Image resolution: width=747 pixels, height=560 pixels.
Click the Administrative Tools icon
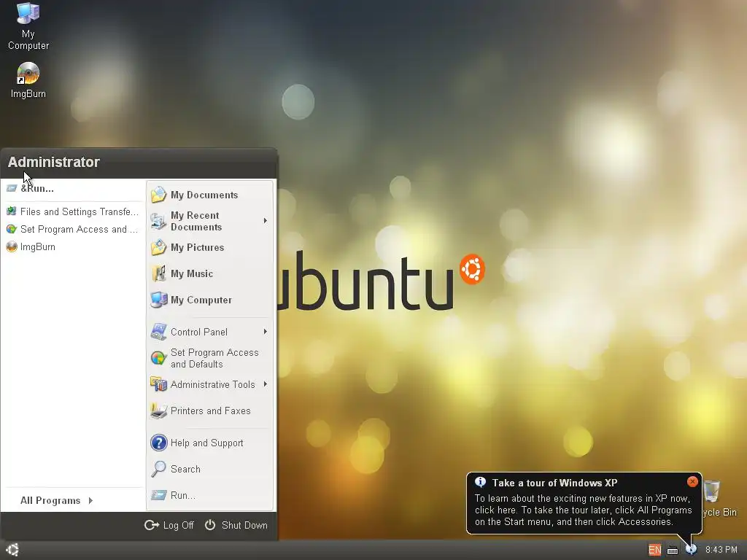tap(158, 384)
